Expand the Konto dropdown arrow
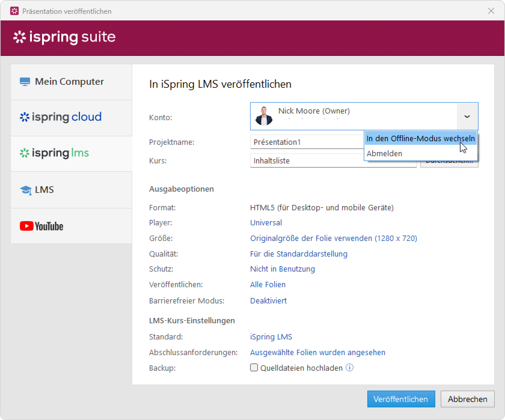The width and height of the screenshot is (505, 420). pos(467,116)
